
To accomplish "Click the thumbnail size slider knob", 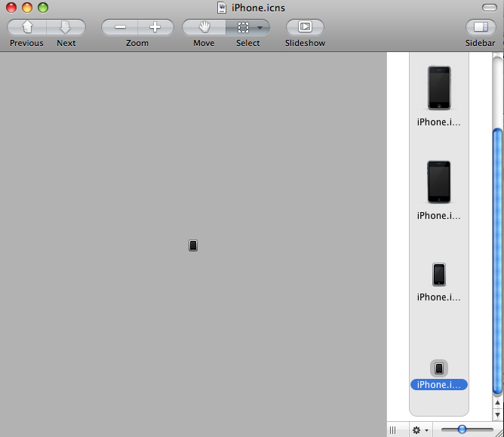I will (x=462, y=429).
